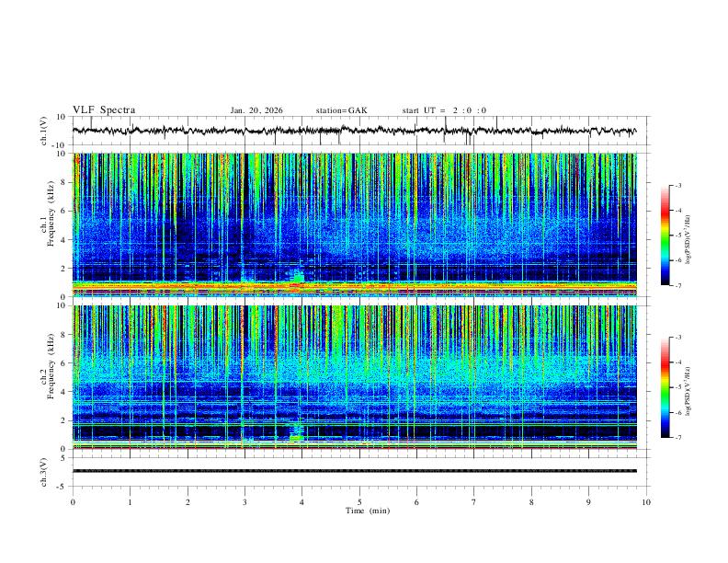Click the "4" kHz tick on ch.1 axis
This screenshot has width=728, height=563.
point(63,240)
